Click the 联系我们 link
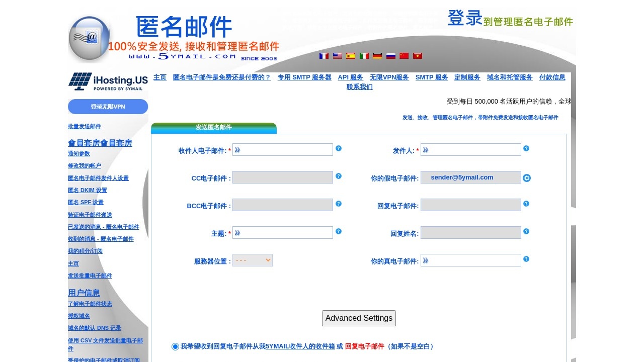The width and height of the screenshot is (644, 362). coord(360,87)
